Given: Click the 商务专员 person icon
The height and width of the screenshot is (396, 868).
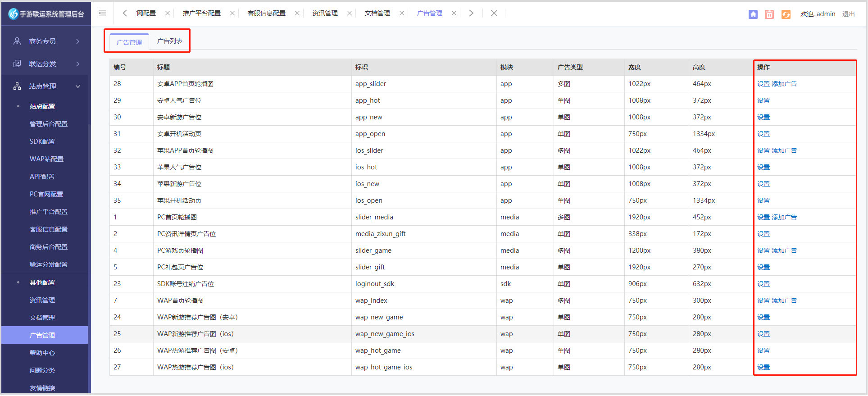Looking at the screenshot, I should (x=17, y=41).
